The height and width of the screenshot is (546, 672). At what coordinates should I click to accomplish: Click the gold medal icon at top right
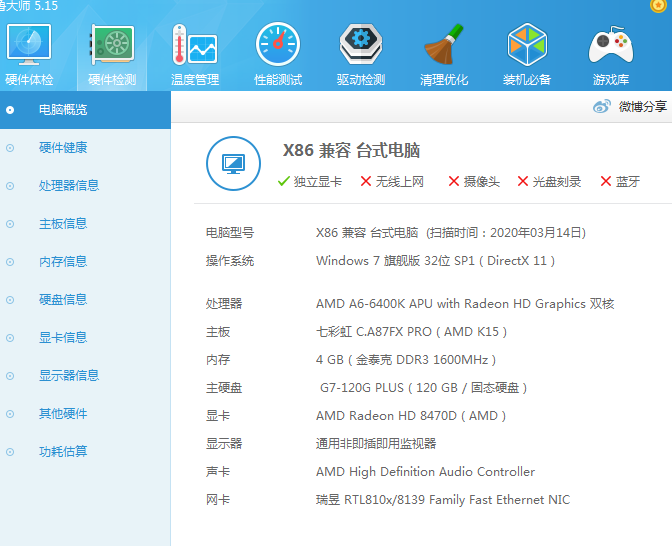pos(658,6)
